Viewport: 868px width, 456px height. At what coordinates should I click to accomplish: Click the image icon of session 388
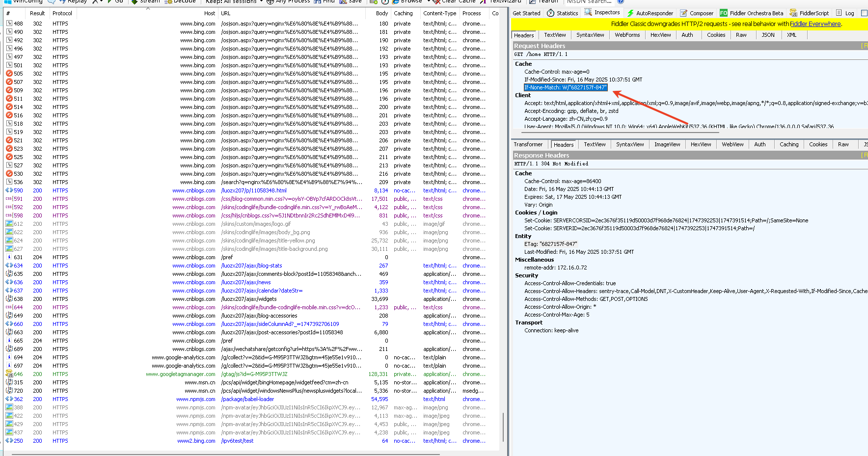[9, 407]
